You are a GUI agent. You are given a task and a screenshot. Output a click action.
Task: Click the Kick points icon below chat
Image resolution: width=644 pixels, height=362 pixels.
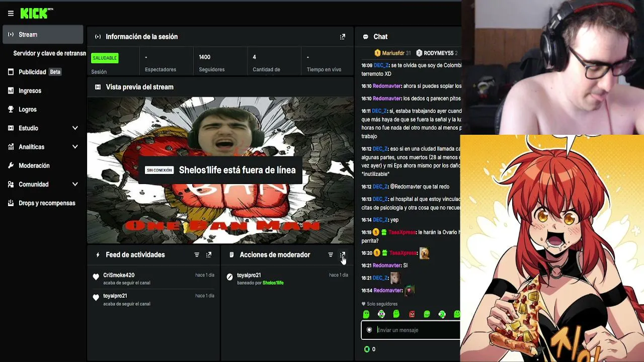tap(367, 349)
